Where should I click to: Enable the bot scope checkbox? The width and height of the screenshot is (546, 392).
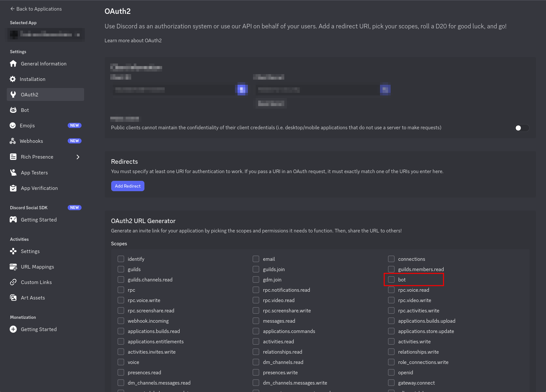(x=391, y=279)
